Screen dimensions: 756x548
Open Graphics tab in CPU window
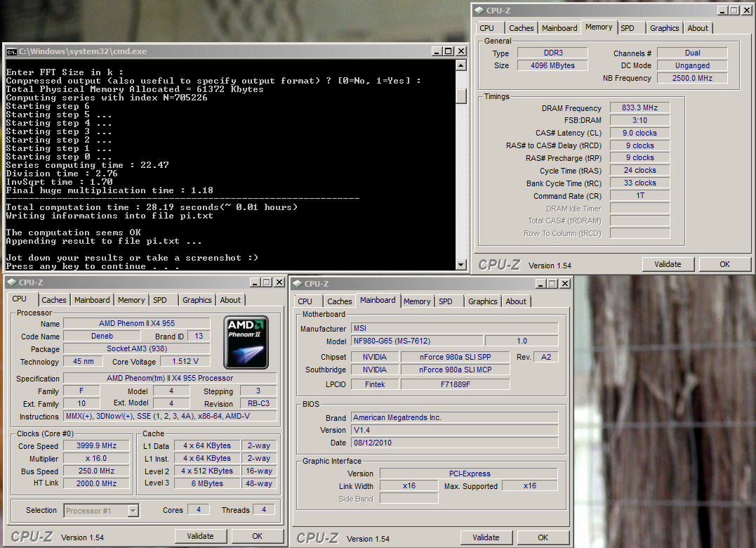pyautogui.click(x=197, y=300)
